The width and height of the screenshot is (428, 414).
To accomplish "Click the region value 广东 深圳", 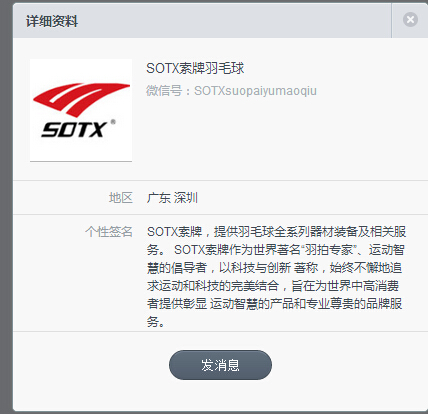I will (172, 198).
